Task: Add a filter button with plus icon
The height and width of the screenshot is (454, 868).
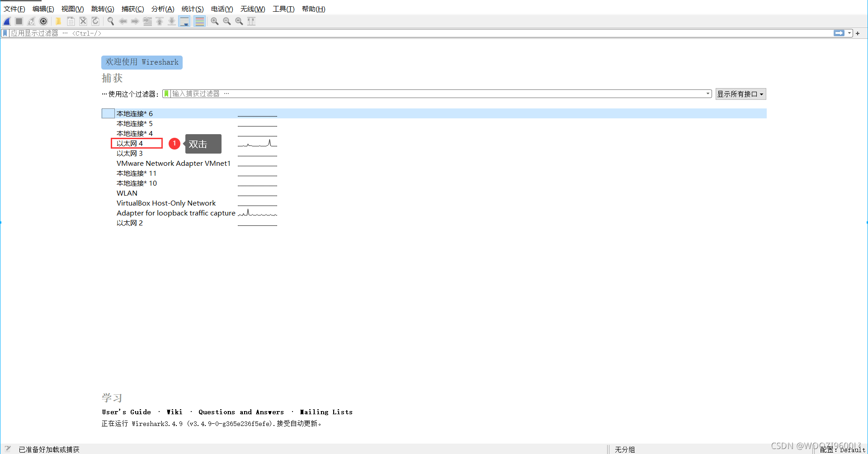Action: point(858,33)
